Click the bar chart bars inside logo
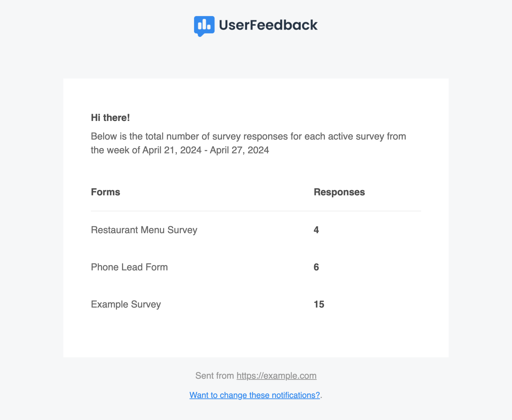Screen dimensions: 512x420 204,24
